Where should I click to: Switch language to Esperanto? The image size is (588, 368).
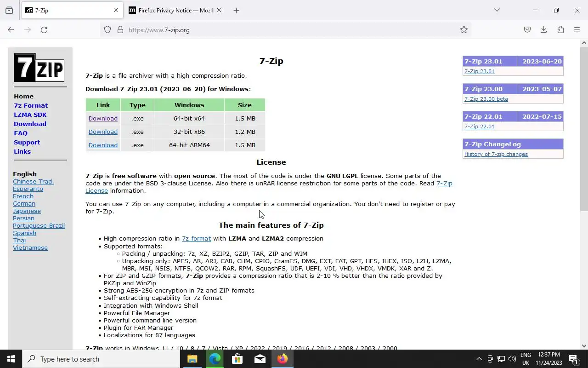(x=28, y=189)
